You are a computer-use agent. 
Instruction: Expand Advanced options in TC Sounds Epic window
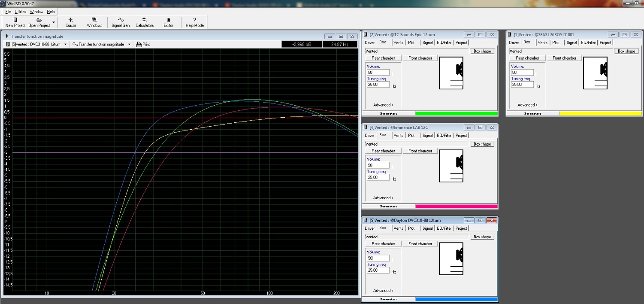(383, 105)
